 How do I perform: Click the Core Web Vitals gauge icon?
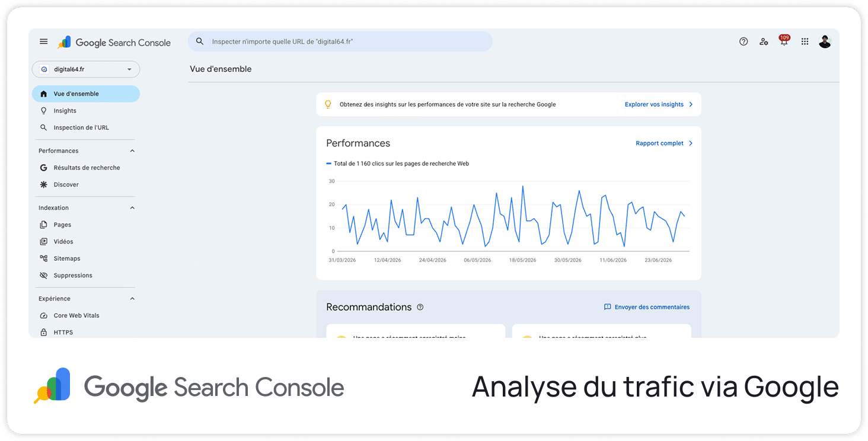[x=43, y=316]
